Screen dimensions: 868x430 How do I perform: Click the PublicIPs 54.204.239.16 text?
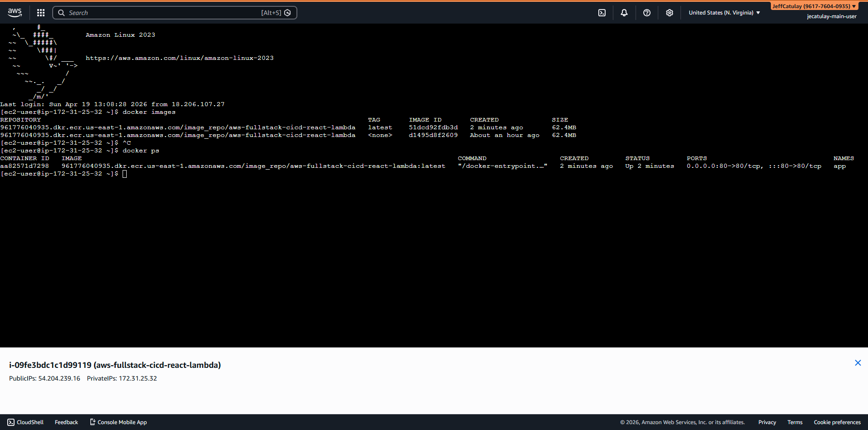[x=44, y=378]
